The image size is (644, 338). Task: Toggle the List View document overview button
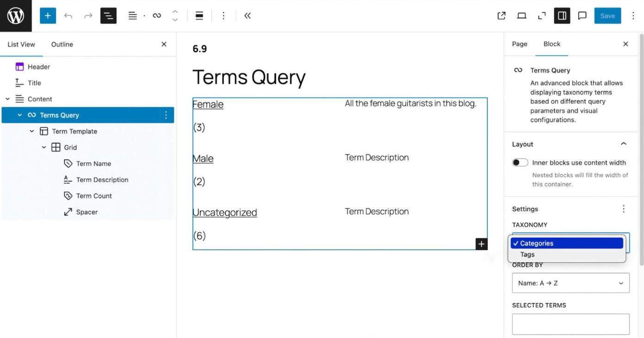pos(108,16)
